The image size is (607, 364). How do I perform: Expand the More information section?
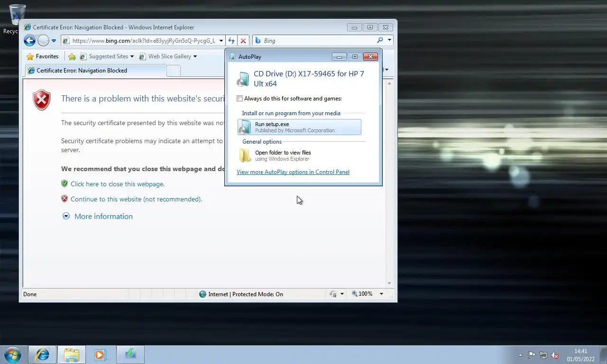(x=98, y=216)
